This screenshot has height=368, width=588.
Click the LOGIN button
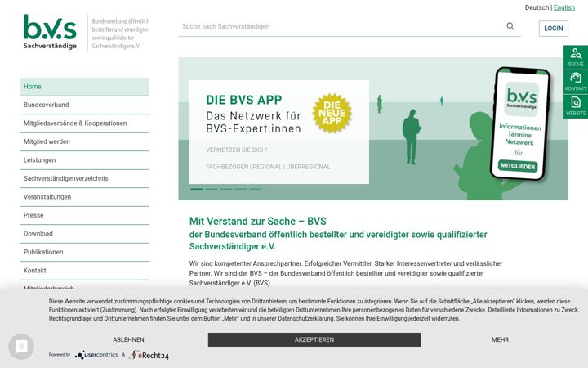point(554,28)
